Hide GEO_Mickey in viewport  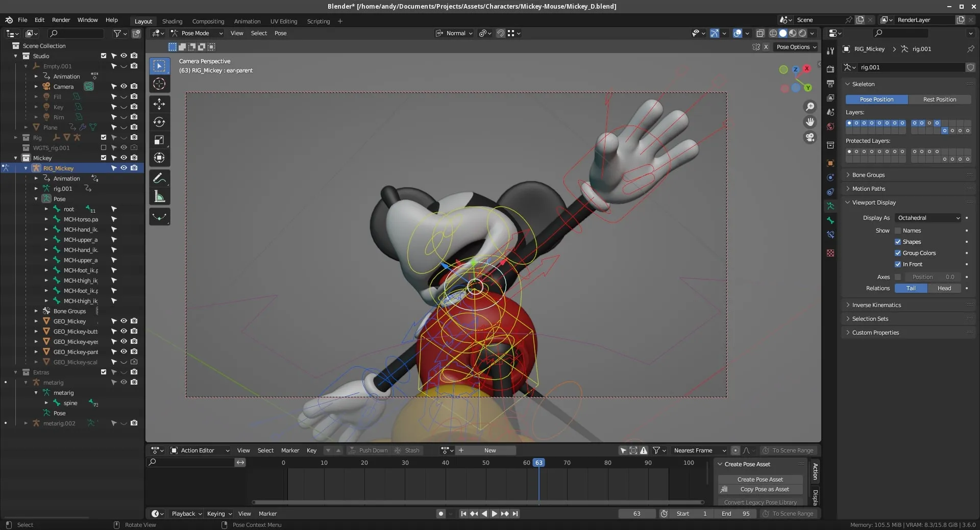tap(124, 321)
